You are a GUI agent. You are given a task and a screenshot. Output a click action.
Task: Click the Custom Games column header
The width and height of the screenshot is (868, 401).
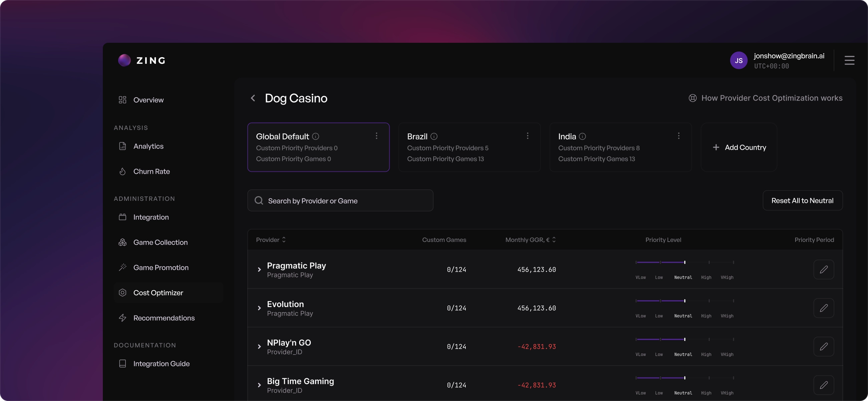coord(444,240)
